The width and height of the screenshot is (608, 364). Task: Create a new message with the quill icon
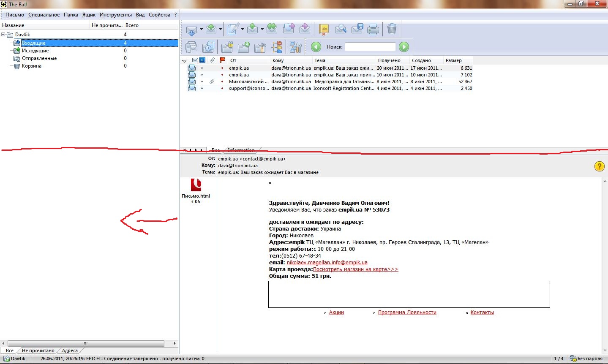pyautogui.click(x=233, y=29)
